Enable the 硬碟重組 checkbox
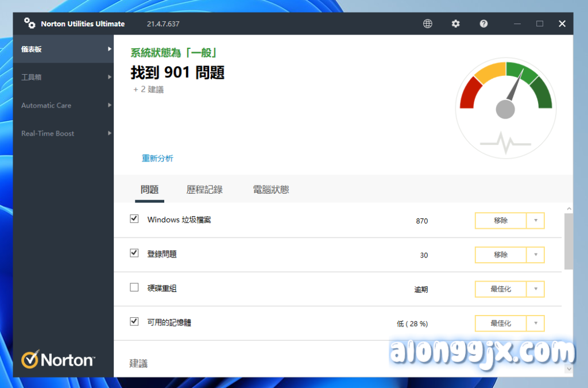588x388 pixels. [134, 287]
